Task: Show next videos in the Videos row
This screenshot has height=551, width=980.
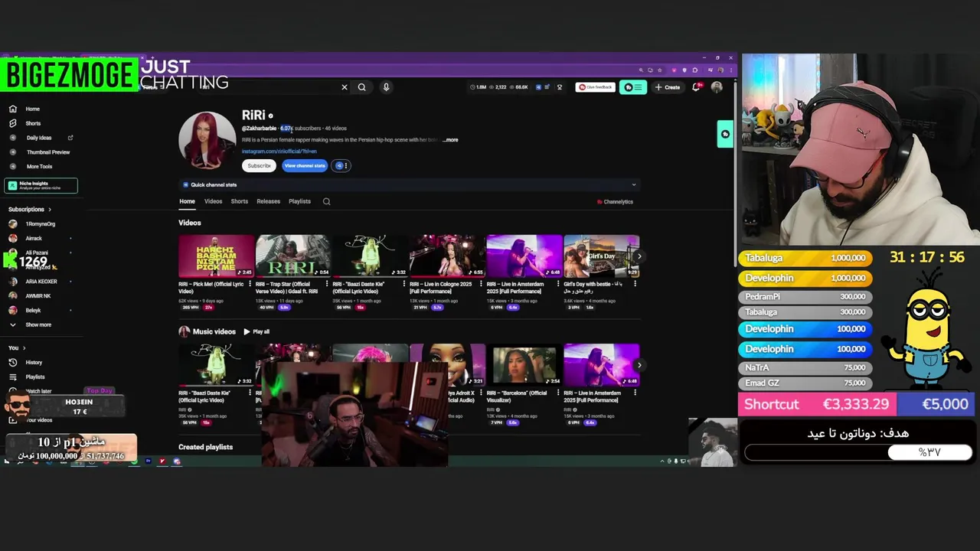Action: (639, 256)
